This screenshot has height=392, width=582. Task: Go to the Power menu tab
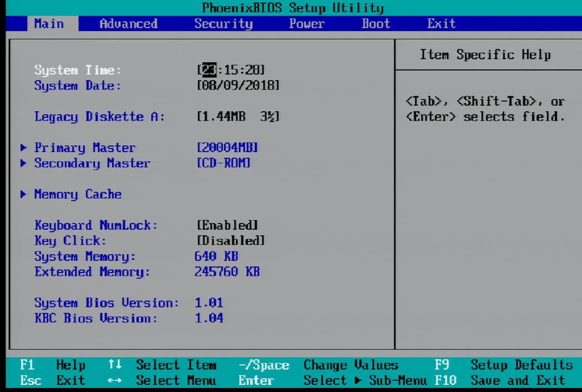(306, 24)
